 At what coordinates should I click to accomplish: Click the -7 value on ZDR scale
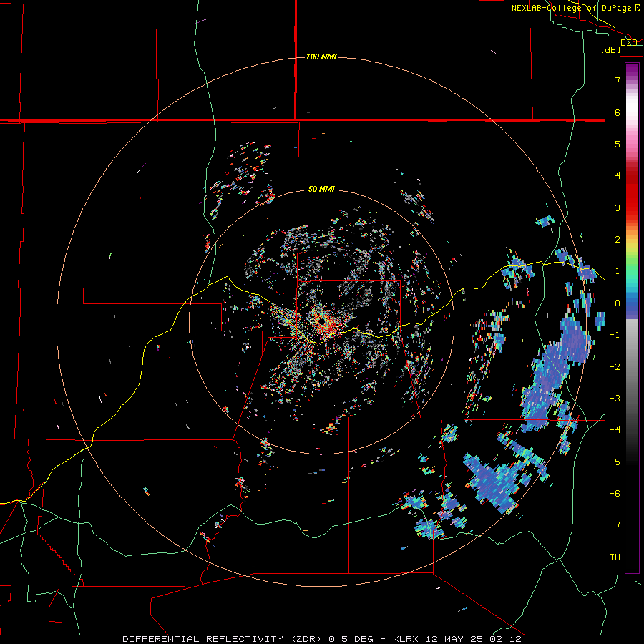(x=615, y=525)
